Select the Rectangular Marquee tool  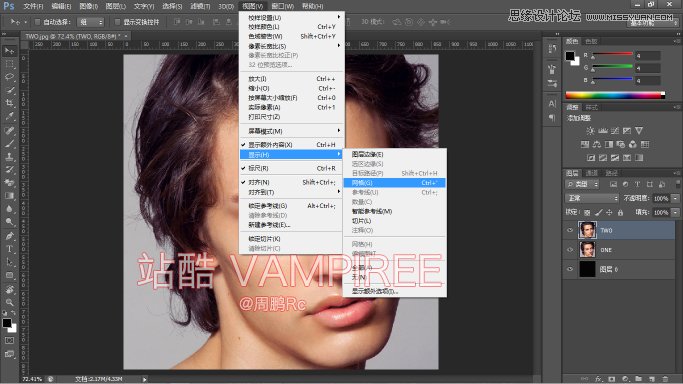tap(9, 64)
